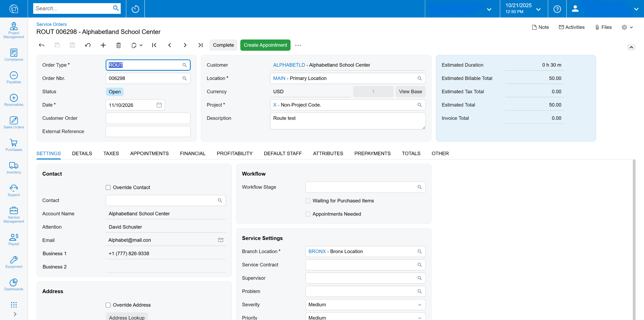Image resolution: width=644 pixels, height=320 pixels.
Task: Open the Date calendar picker icon
Action: [x=159, y=105]
